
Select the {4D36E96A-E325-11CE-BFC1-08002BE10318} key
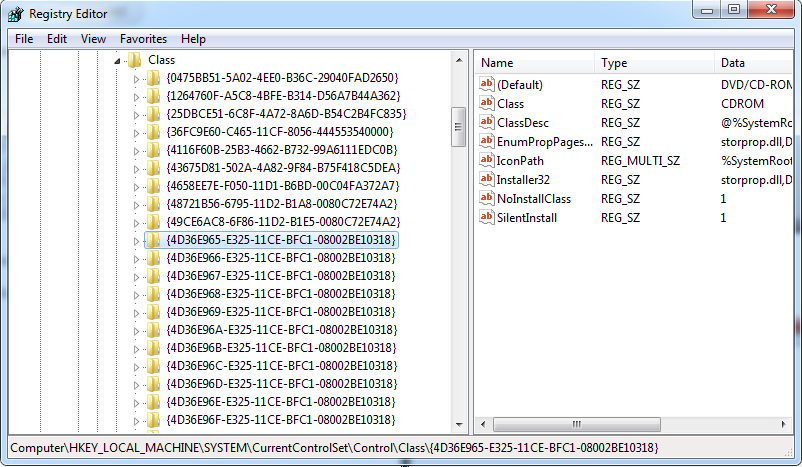[x=280, y=330]
